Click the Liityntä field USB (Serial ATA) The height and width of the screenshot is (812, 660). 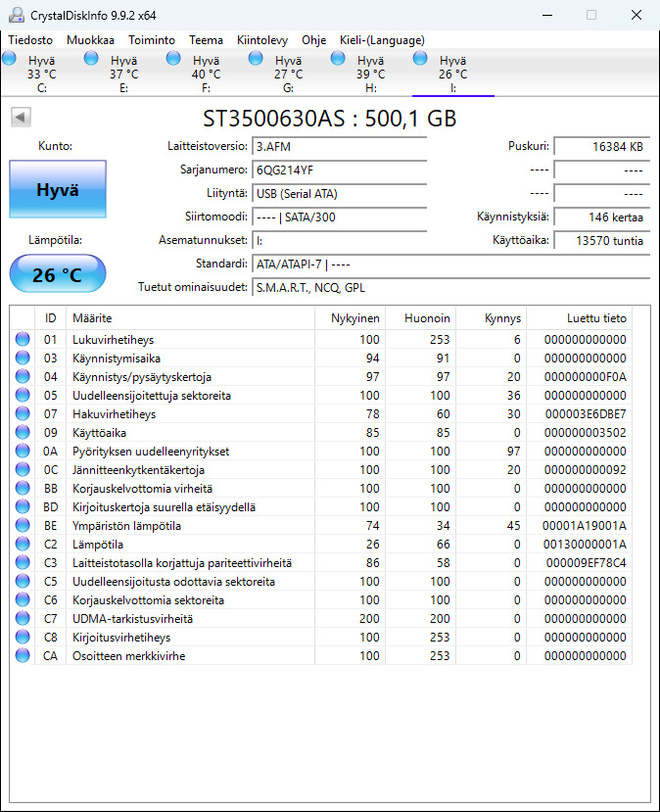coord(339,194)
